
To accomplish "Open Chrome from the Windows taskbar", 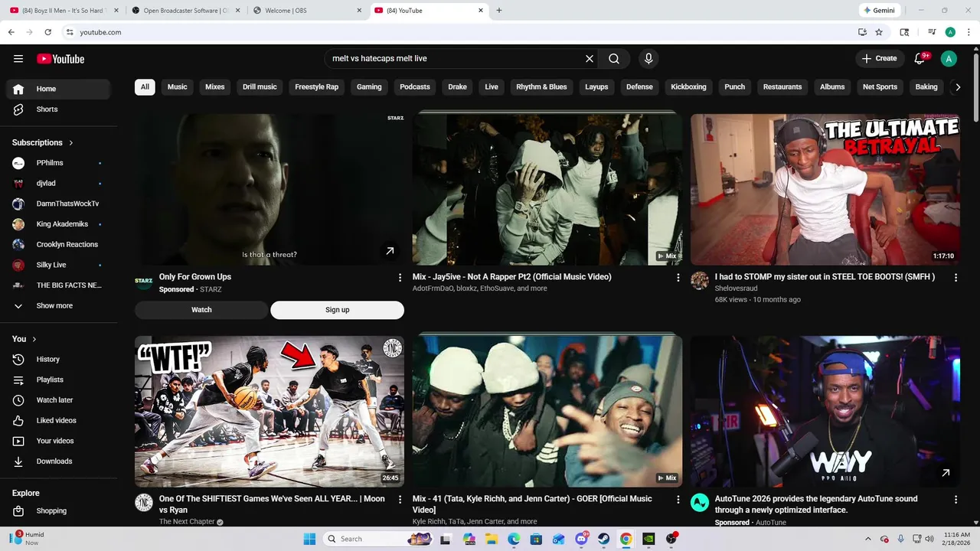I will (626, 539).
